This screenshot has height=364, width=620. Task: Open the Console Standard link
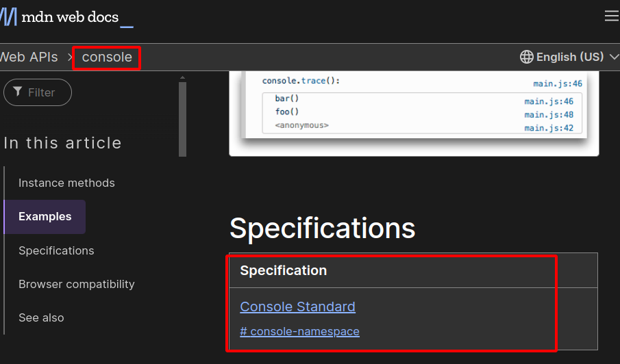point(297,307)
